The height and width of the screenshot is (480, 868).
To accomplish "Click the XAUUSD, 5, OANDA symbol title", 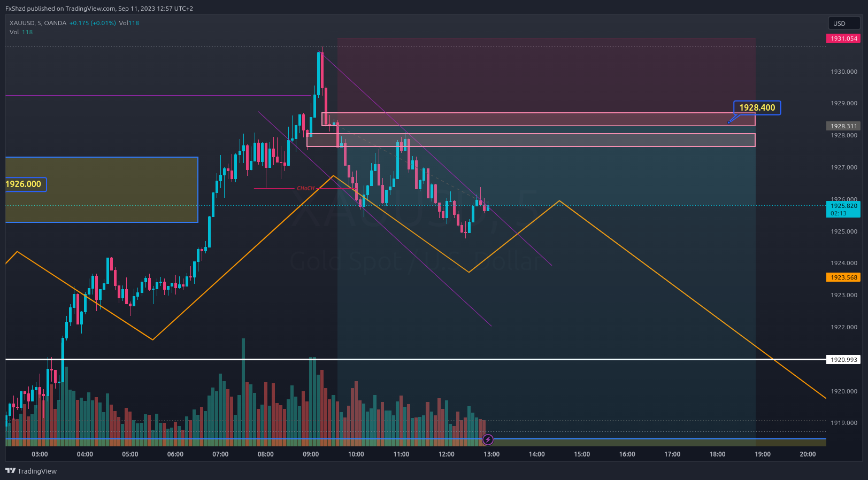I will pyautogui.click(x=38, y=23).
